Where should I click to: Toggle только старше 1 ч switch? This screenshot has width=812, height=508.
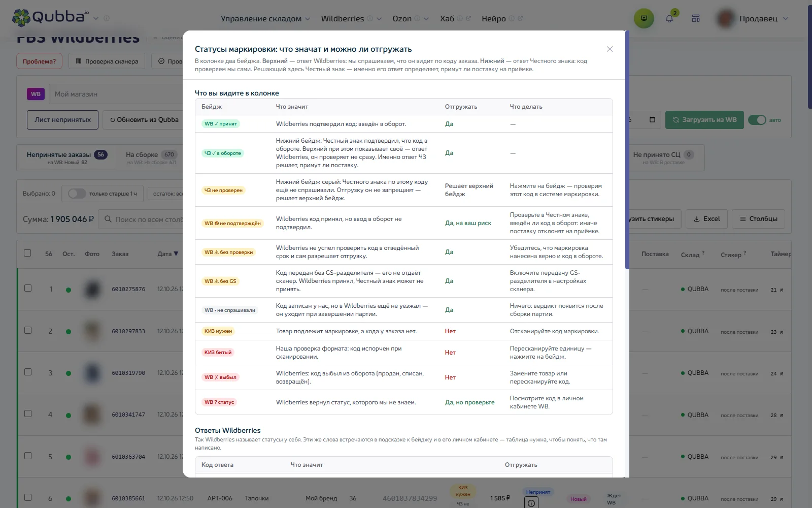(x=77, y=194)
